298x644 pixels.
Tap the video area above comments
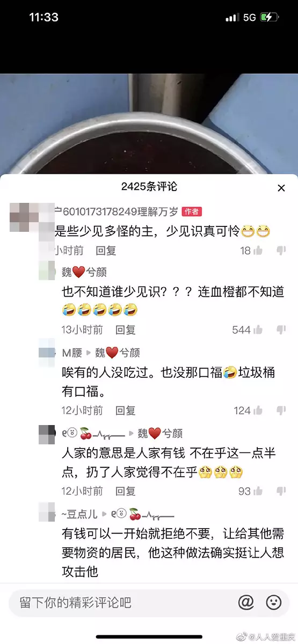[149, 123]
